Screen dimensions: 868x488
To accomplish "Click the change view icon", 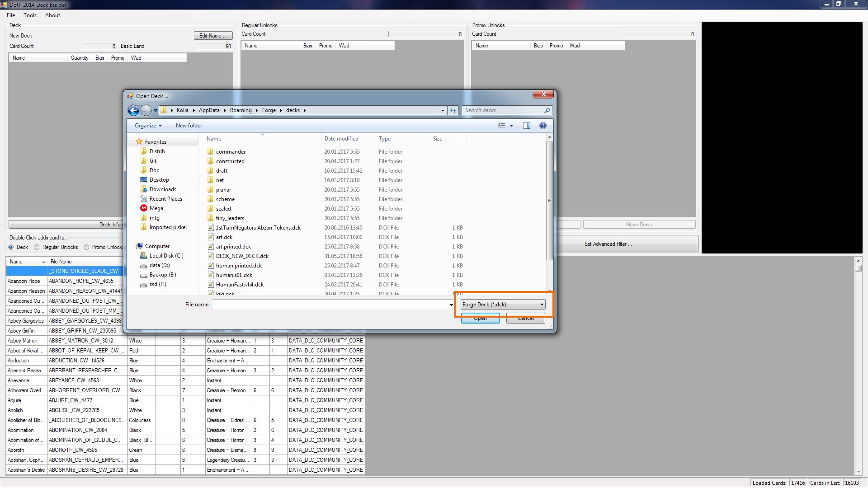I will coord(502,126).
